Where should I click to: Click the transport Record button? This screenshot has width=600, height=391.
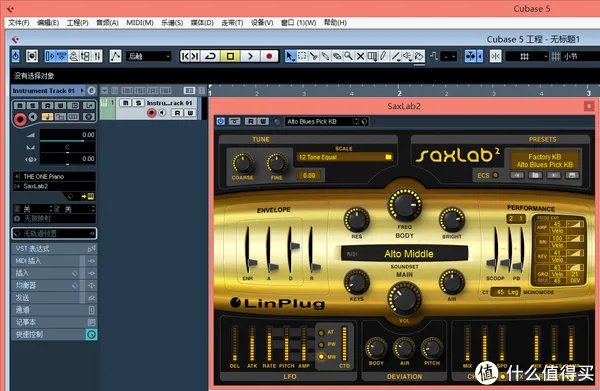[269, 56]
